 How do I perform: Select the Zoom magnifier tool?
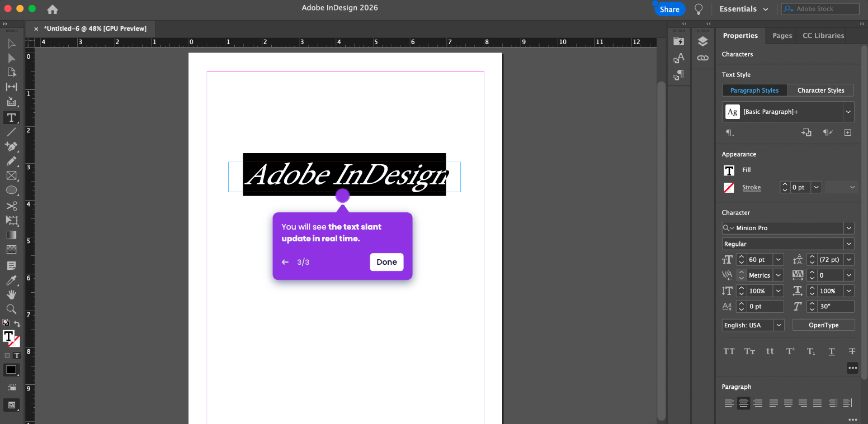(x=11, y=309)
